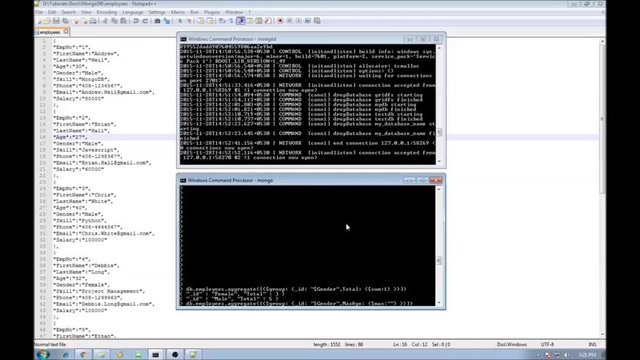The image size is (640, 360).
Task: Click the volume icon in system tray
Action: tap(567, 355)
